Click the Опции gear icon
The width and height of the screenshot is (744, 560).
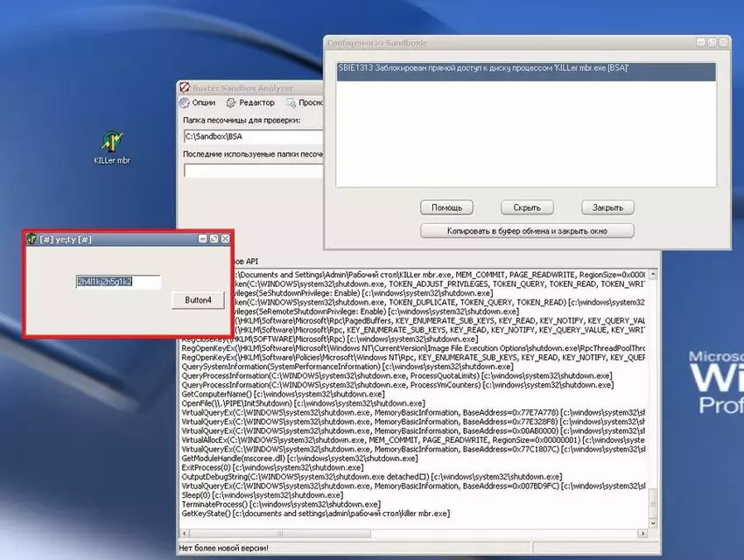185,102
